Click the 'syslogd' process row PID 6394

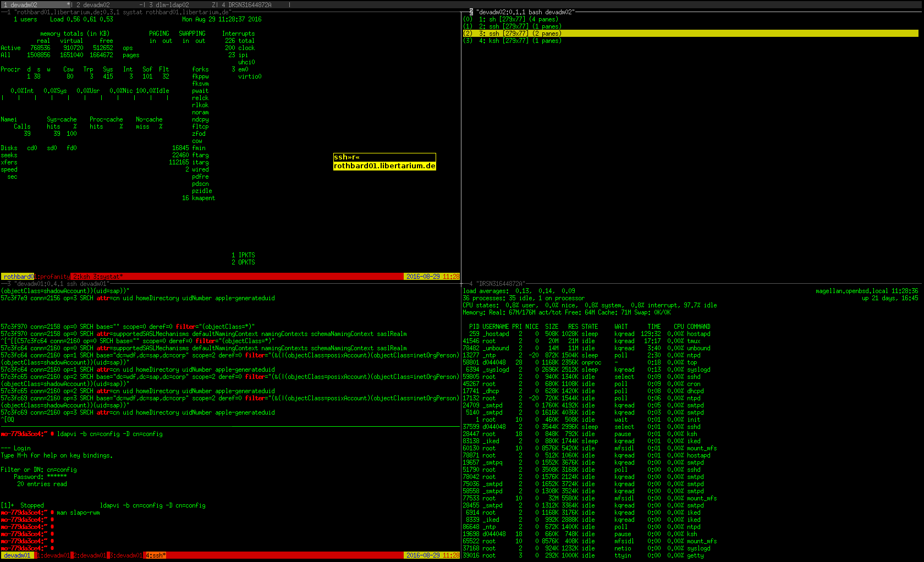586,370
